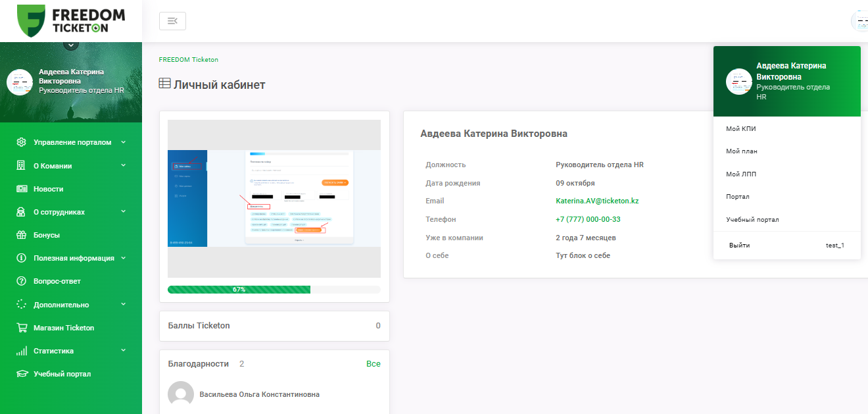Click the Полезная информация info icon

pos(22,258)
